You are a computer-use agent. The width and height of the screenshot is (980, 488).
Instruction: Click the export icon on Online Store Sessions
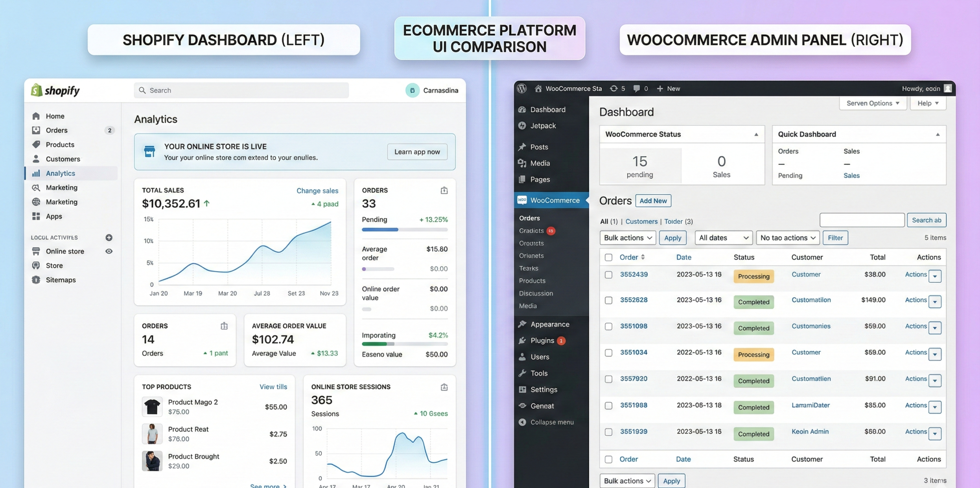coord(444,387)
